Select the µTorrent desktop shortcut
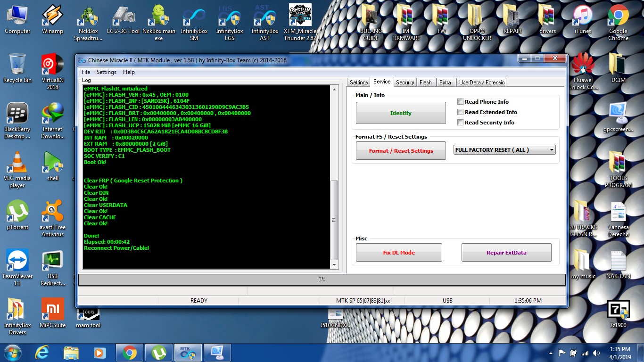 pyautogui.click(x=17, y=215)
